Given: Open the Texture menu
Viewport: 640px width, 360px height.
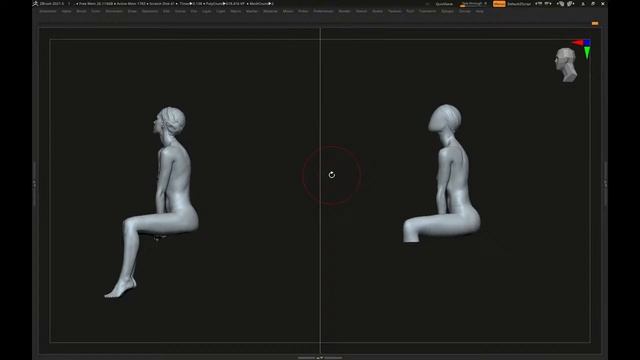Looking at the screenshot, I should (x=394, y=11).
